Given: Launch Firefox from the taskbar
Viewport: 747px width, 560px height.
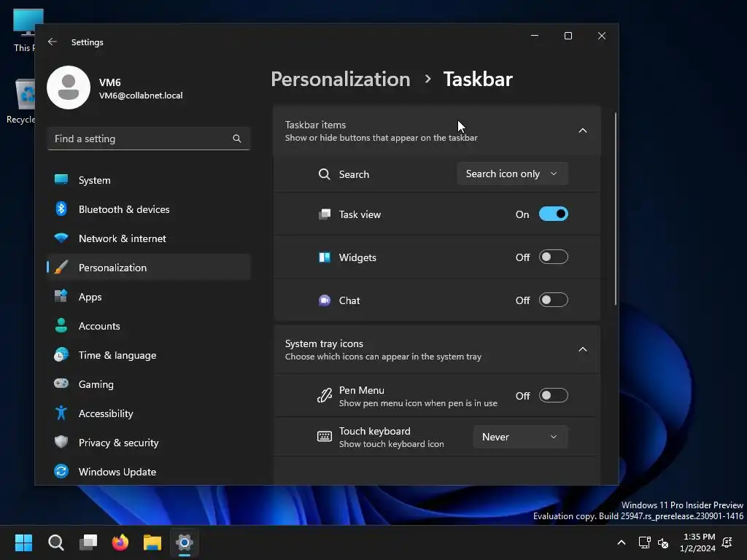Looking at the screenshot, I should 120,542.
